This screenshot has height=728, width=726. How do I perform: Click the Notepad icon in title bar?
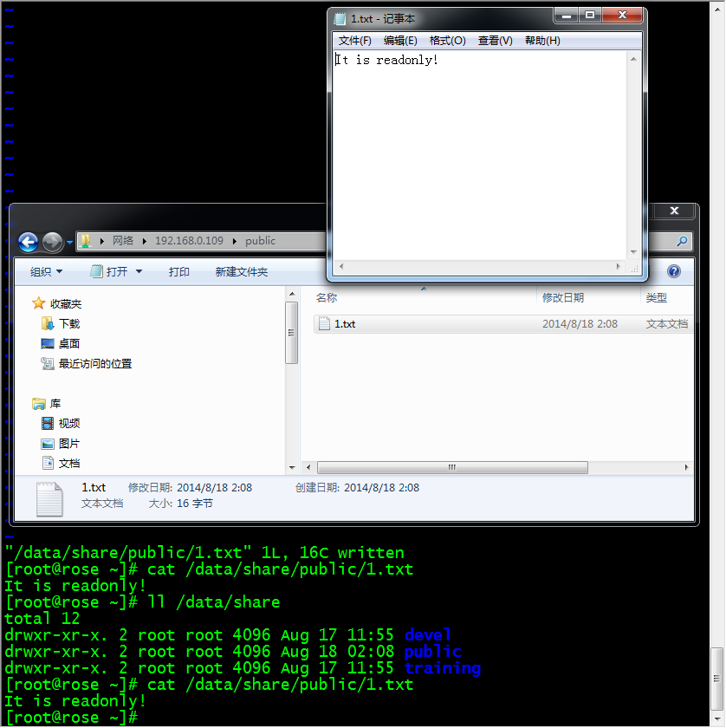point(340,18)
